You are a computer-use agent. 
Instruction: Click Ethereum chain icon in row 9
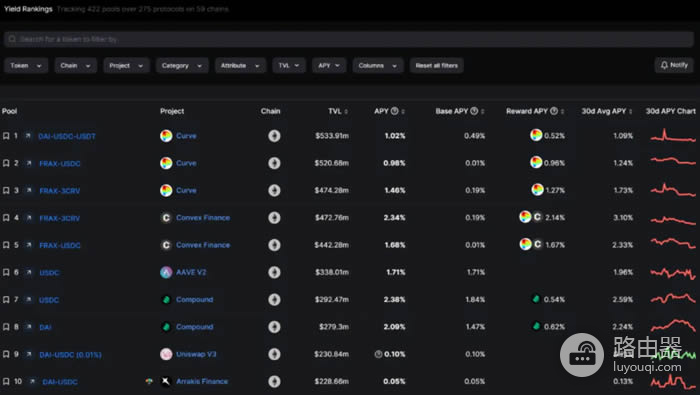(x=274, y=354)
